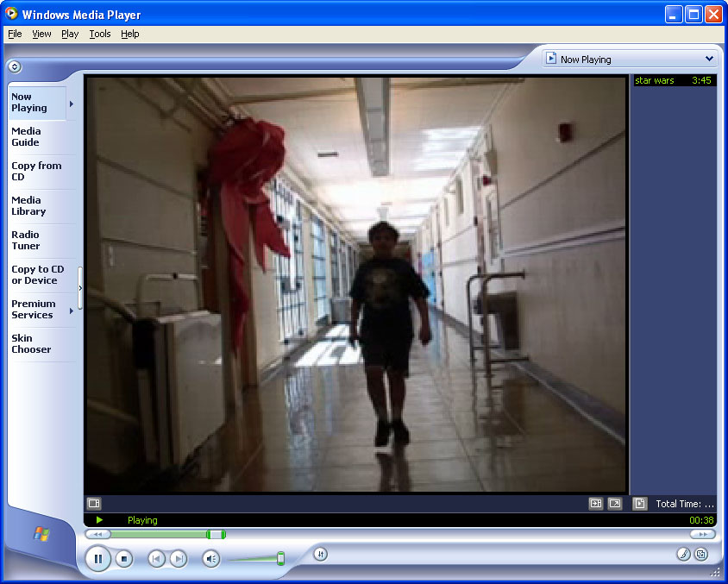Open the Tools menu

tap(100, 34)
